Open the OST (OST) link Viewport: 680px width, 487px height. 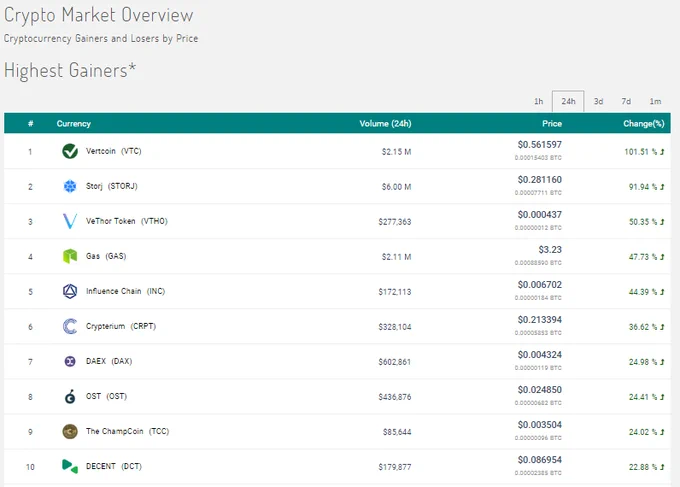(107, 396)
